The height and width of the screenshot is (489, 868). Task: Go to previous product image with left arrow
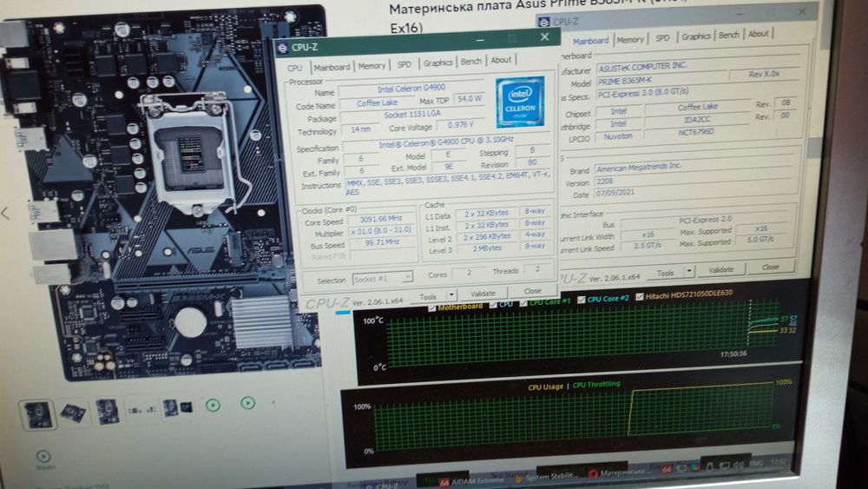click(5, 213)
